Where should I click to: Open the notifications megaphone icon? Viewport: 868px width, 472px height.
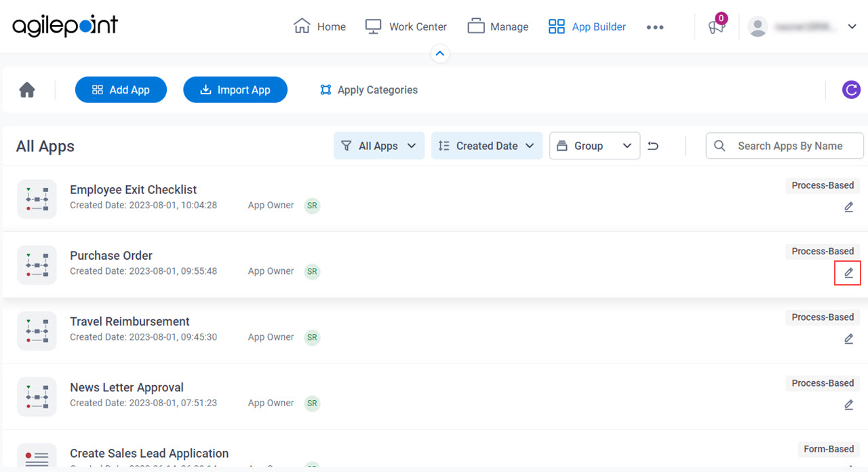click(716, 26)
